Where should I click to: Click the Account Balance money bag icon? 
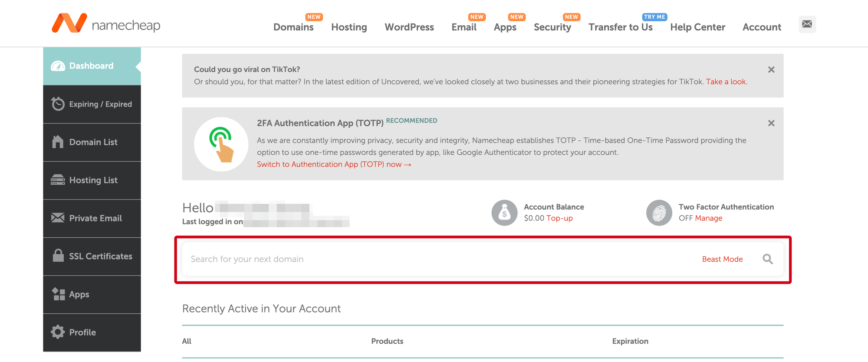pos(504,213)
